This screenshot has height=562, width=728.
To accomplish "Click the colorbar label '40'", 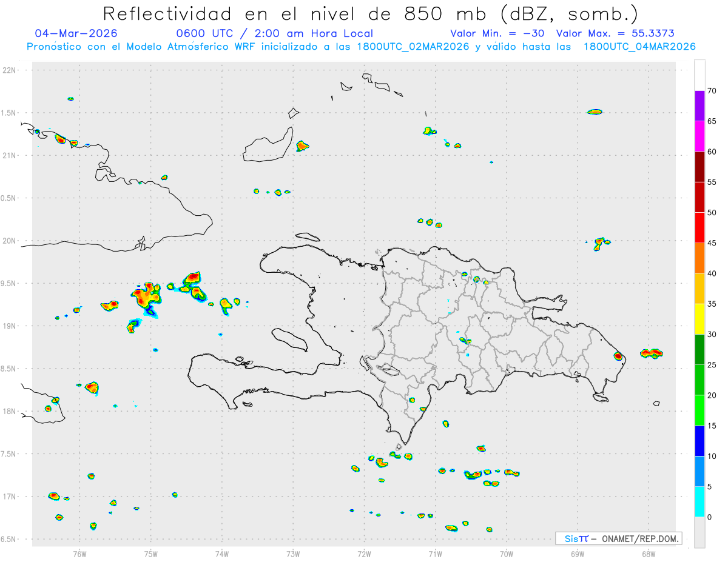I will pyautogui.click(x=712, y=273).
